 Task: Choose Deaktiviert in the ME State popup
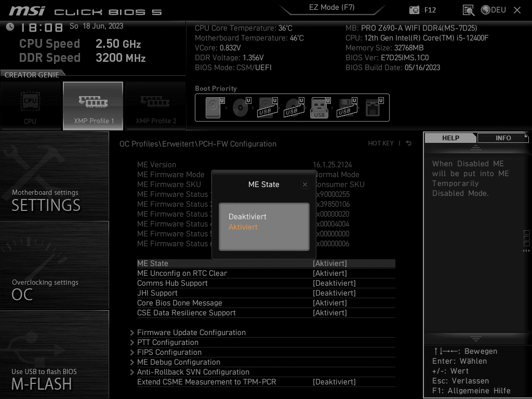pyautogui.click(x=247, y=217)
